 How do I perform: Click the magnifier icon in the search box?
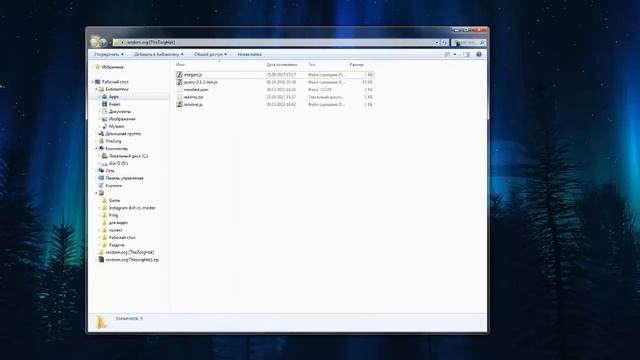pyautogui.click(x=482, y=42)
